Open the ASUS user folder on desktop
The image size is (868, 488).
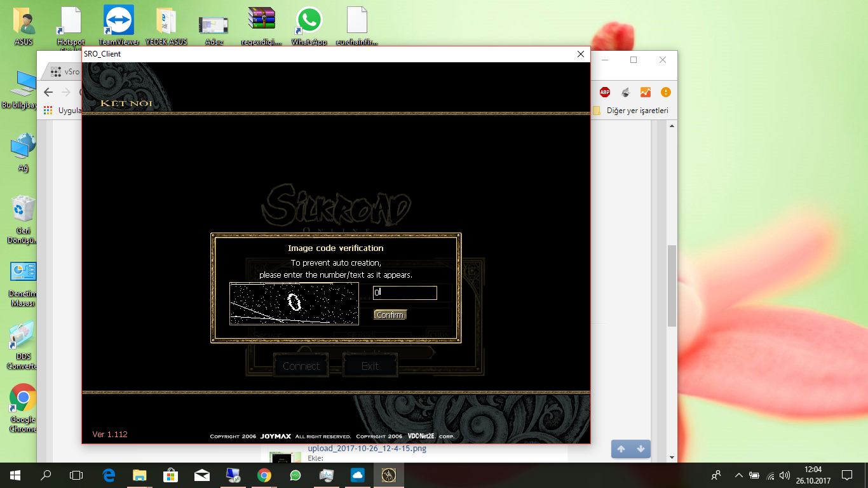[24, 27]
